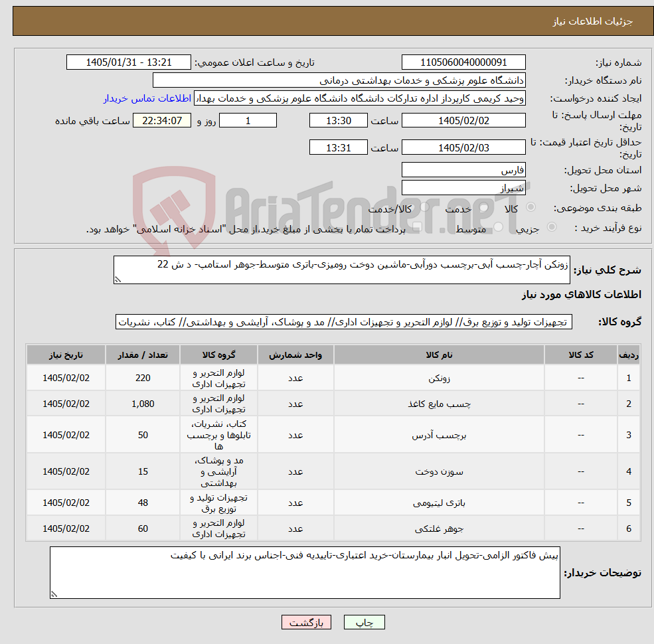
Task: Click the زونکن item name cell
Action: click(x=439, y=378)
